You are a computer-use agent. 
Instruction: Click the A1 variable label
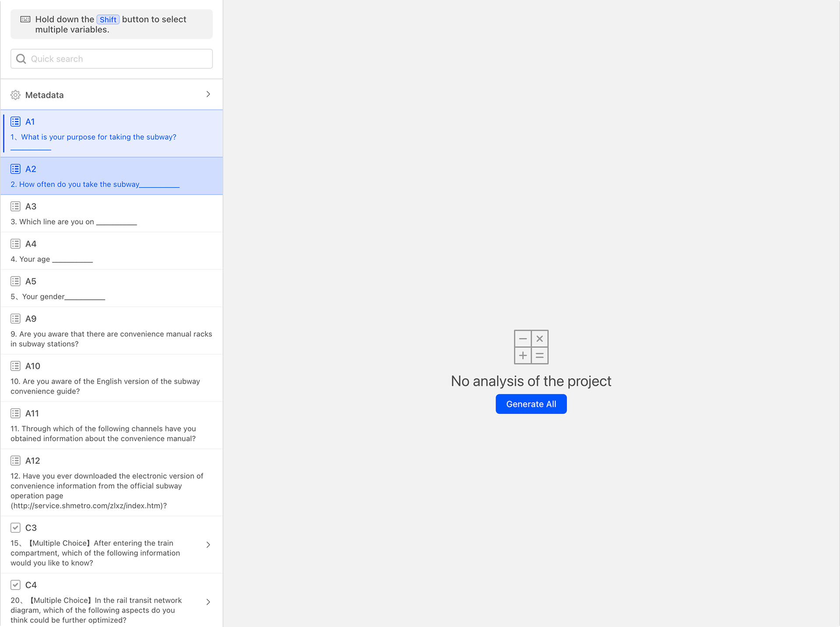click(x=30, y=122)
